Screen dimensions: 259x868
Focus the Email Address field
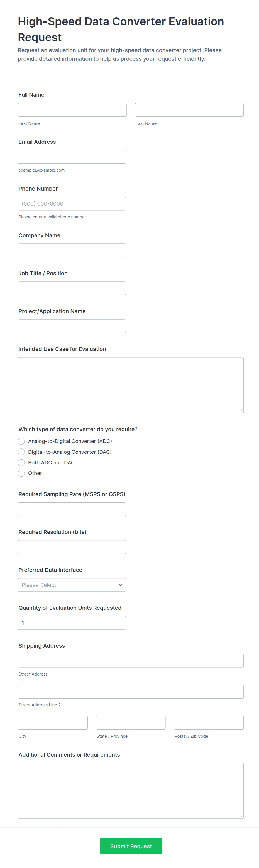[x=72, y=157]
